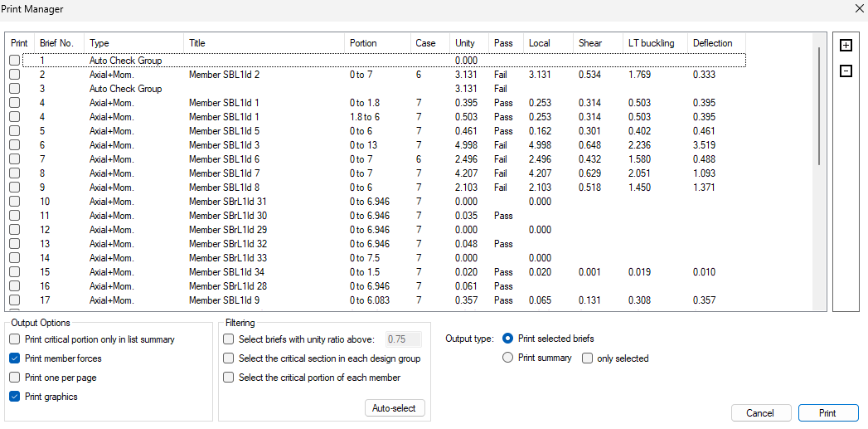Click the expand all plus icon
This screenshot has height=429, width=868.
[845, 46]
